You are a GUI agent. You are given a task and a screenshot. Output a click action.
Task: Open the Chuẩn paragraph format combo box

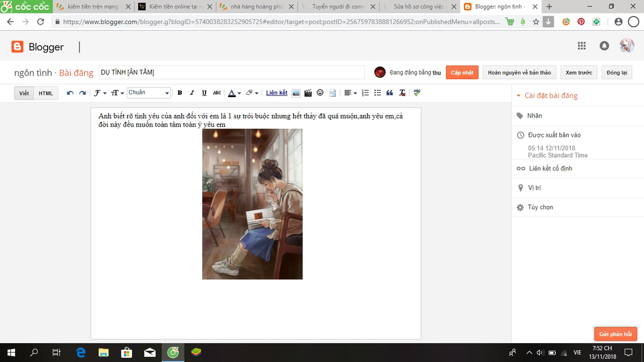(149, 93)
